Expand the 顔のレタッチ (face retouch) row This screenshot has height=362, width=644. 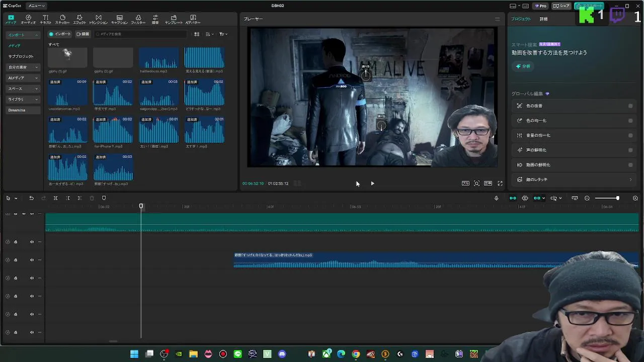pos(574,179)
